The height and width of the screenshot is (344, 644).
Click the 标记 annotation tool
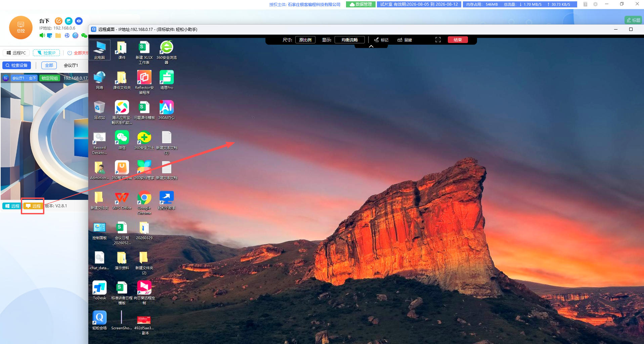(381, 40)
